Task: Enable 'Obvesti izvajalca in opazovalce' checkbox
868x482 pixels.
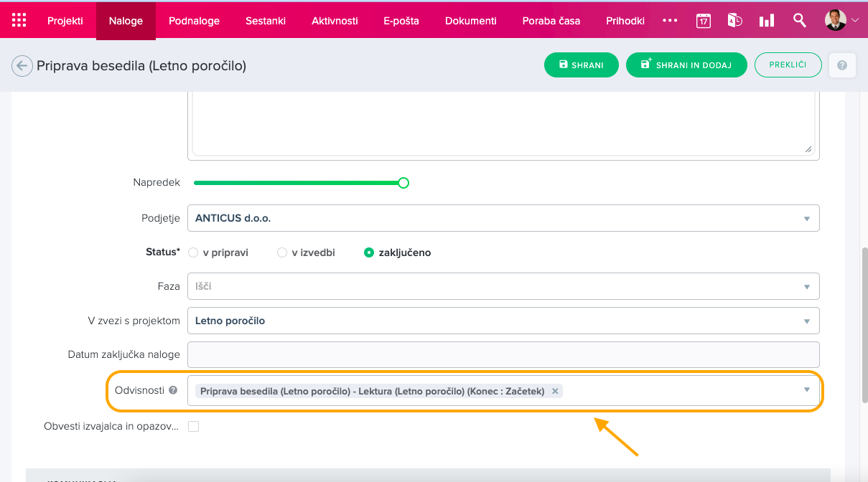Action: point(193,427)
